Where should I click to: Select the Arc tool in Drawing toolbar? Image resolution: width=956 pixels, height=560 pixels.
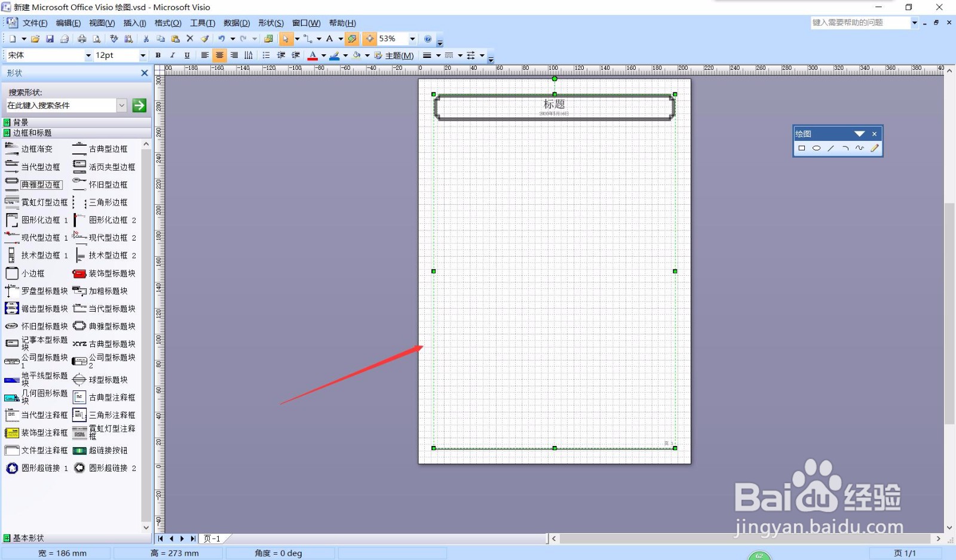click(845, 148)
